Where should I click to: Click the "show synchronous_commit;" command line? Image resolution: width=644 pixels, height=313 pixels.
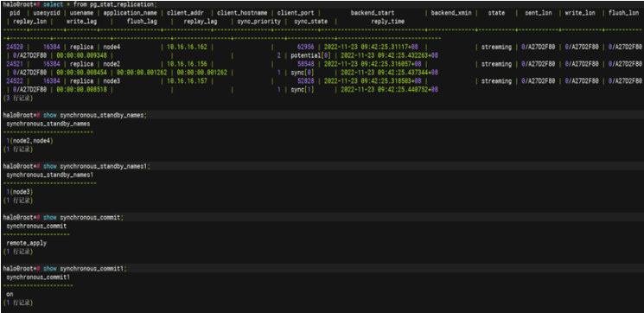pos(63,217)
